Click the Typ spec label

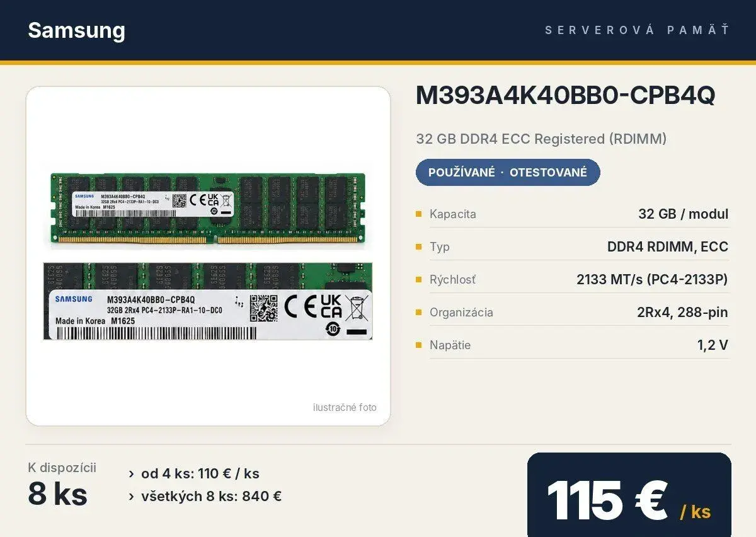tap(440, 246)
